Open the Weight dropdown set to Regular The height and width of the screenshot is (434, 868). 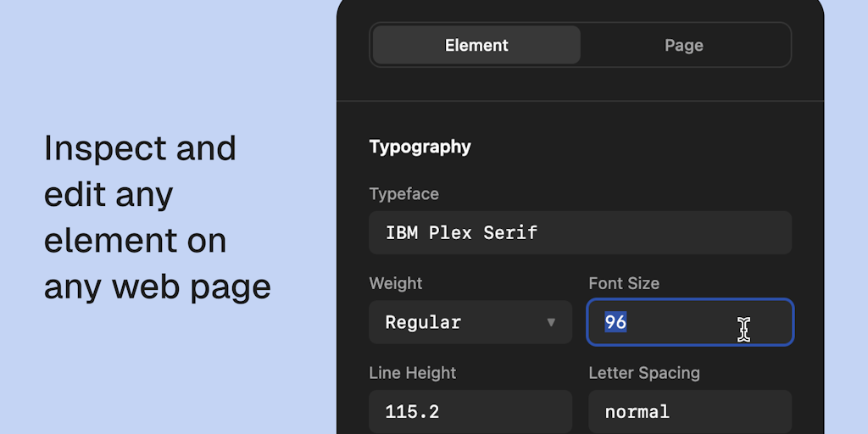click(470, 322)
